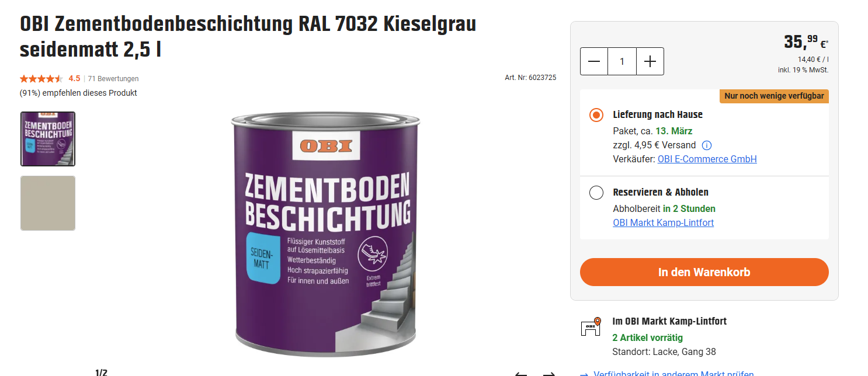
Task: Select the Kieselgrau color swatch thumbnail
Action: [48, 203]
